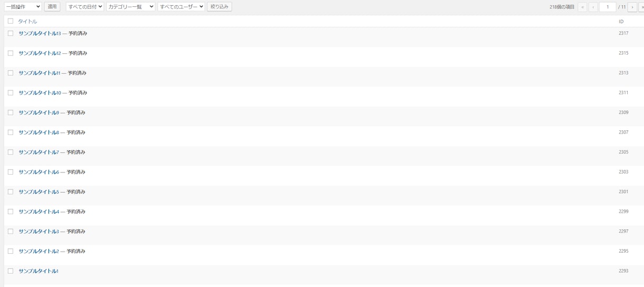Click the ID value 2313

pyautogui.click(x=623, y=73)
